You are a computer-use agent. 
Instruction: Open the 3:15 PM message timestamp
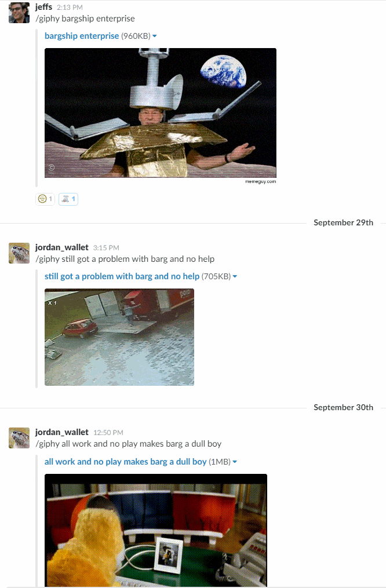(x=106, y=248)
